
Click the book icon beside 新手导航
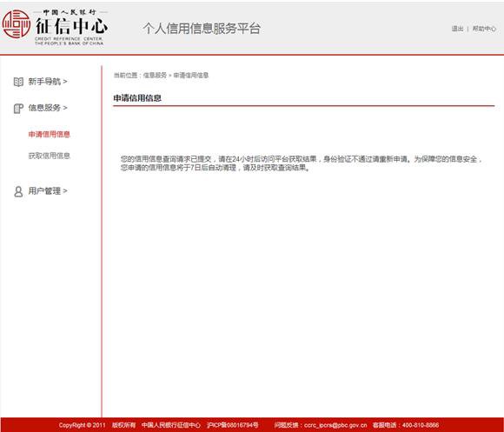click(x=18, y=82)
